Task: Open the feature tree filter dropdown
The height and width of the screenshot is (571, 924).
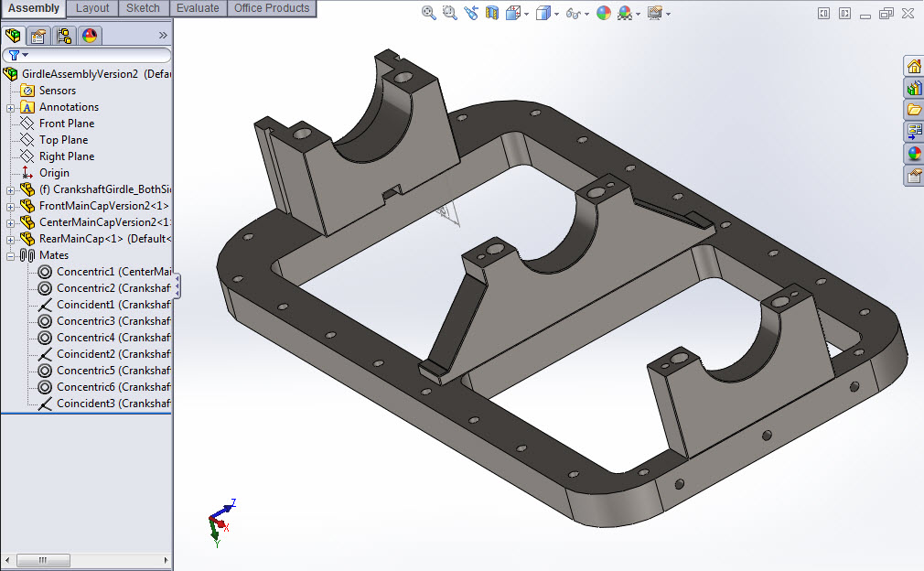Action: (18, 55)
